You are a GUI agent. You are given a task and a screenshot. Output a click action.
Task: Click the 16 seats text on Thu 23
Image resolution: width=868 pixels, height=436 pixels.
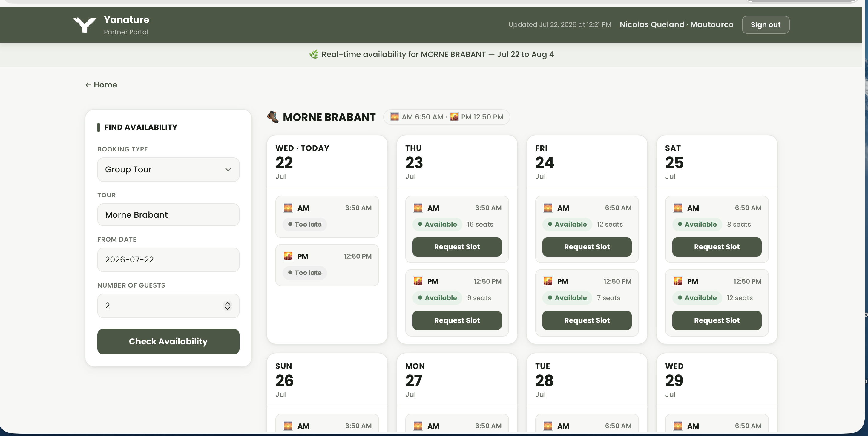480,224
